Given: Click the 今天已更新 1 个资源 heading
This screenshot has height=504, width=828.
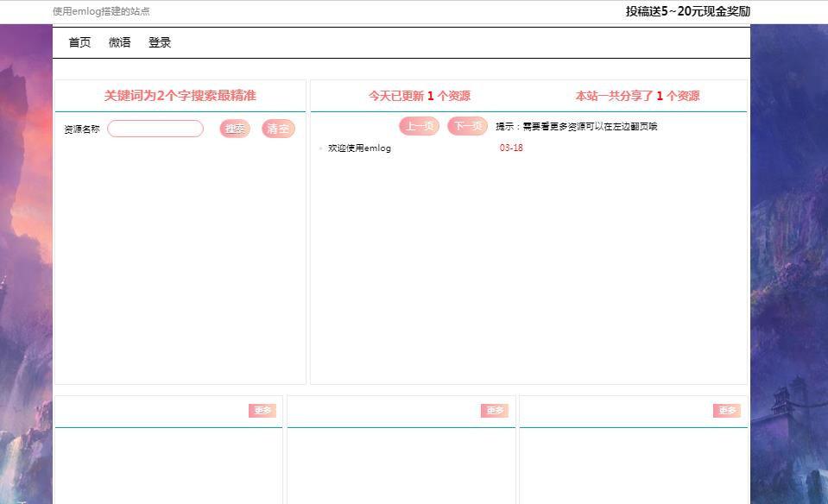Looking at the screenshot, I should 420,96.
